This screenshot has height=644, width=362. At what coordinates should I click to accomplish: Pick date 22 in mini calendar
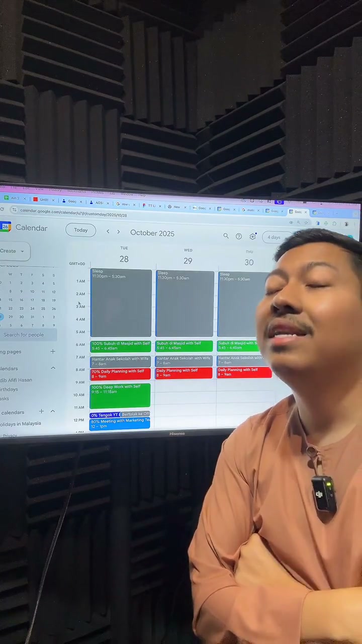[x=11, y=308]
